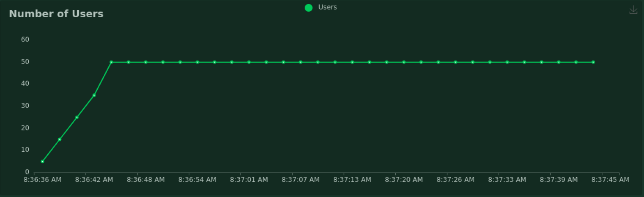Select the first data point at 5 users
The width and height of the screenshot is (644, 197).
[x=42, y=162]
